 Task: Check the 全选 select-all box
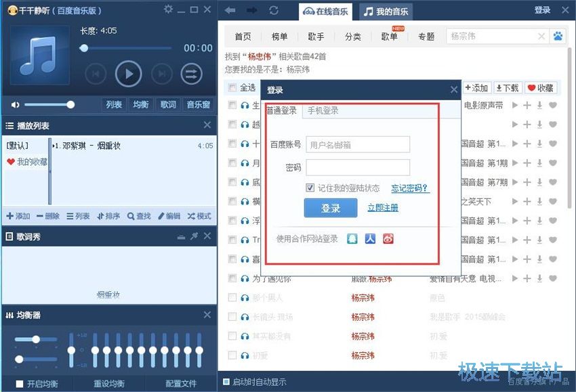(232, 87)
